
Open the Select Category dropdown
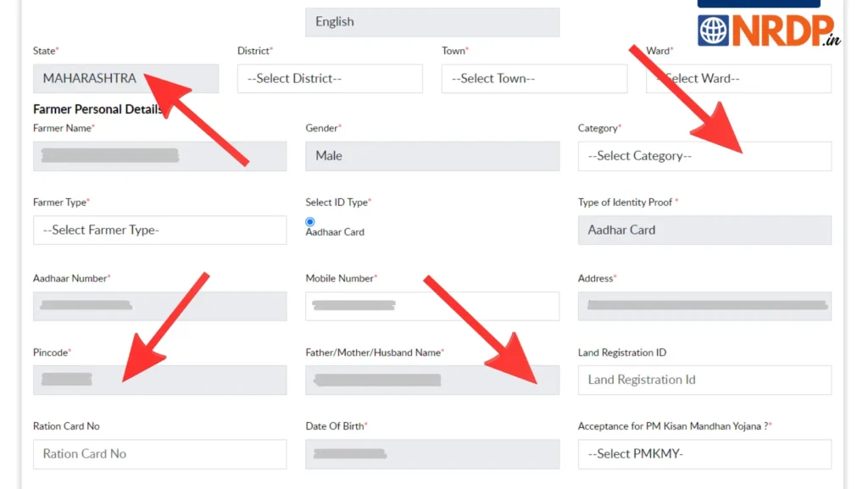click(x=704, y=156)
